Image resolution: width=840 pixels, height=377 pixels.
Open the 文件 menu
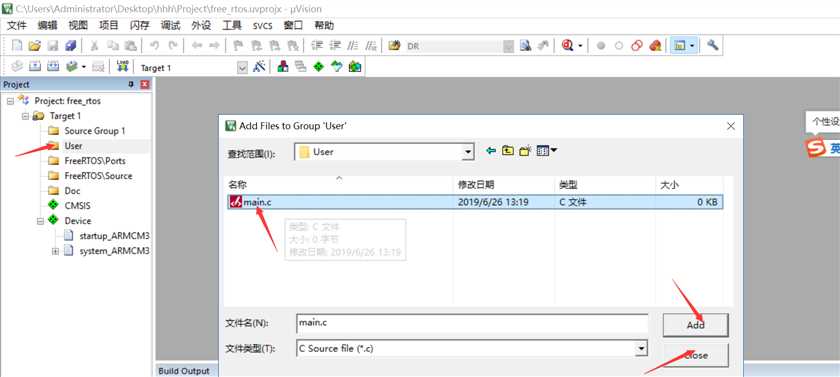(17, 25)
